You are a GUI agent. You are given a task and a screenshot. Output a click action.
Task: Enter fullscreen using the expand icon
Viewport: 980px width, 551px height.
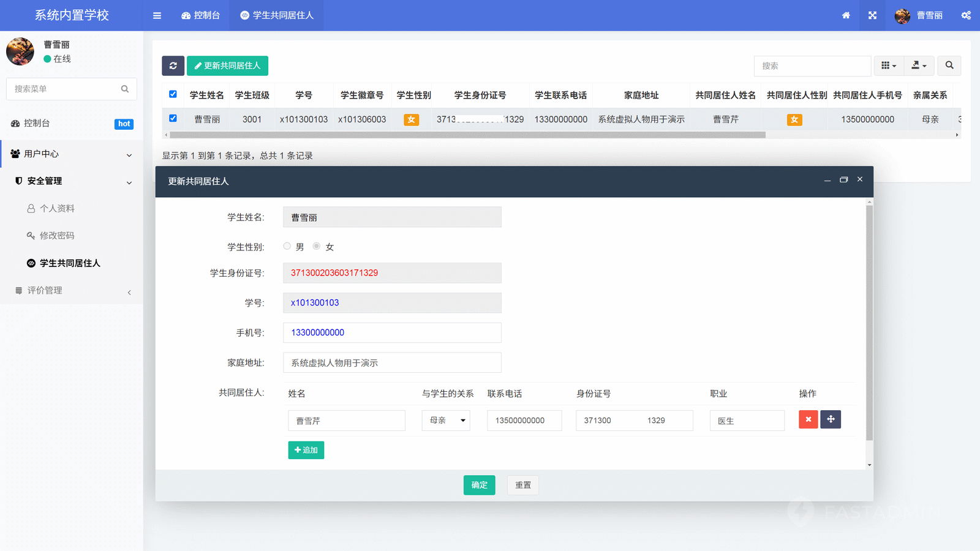(872, 15)
